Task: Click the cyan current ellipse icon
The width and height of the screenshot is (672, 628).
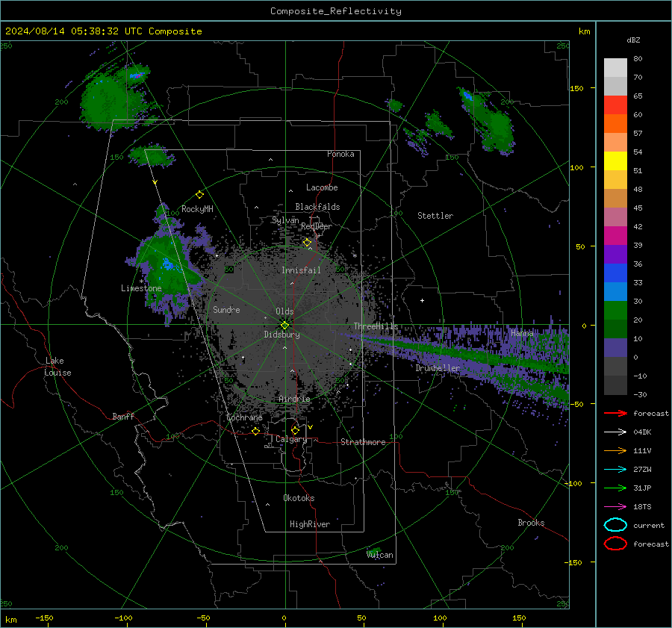Action: pos(615,525)
